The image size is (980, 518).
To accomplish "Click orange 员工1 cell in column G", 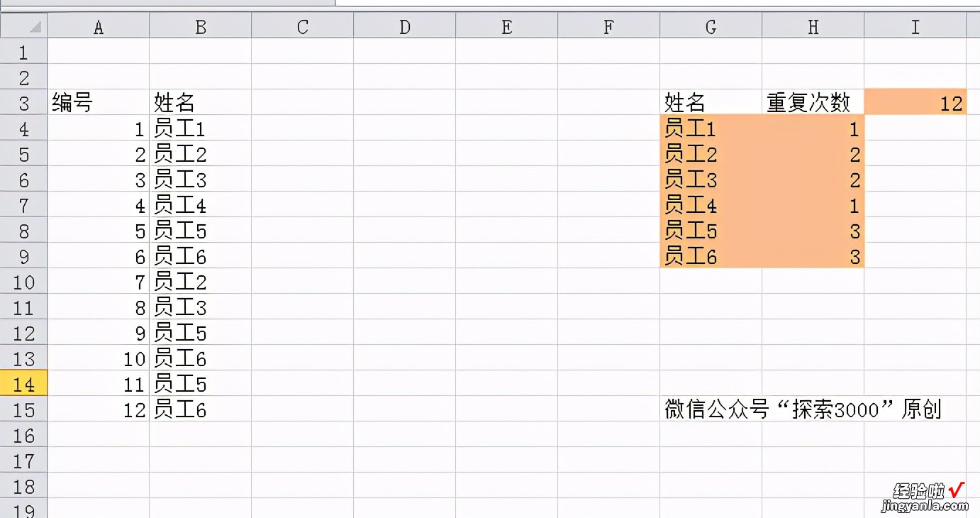I will click(x=711, y=128).
